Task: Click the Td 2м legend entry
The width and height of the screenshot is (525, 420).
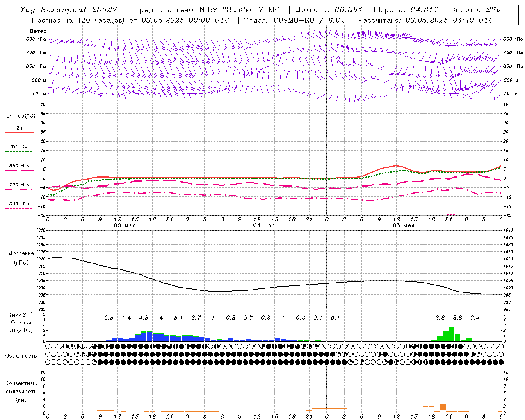Action: coord(19,147)
